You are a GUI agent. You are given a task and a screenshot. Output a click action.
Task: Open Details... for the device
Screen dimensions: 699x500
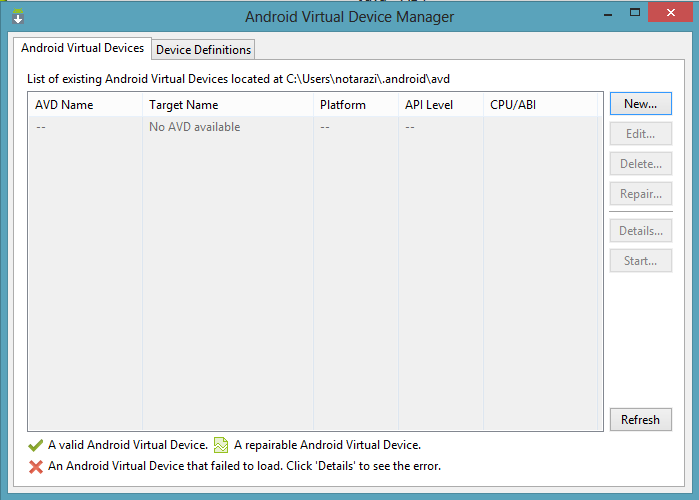pos(641,231)
